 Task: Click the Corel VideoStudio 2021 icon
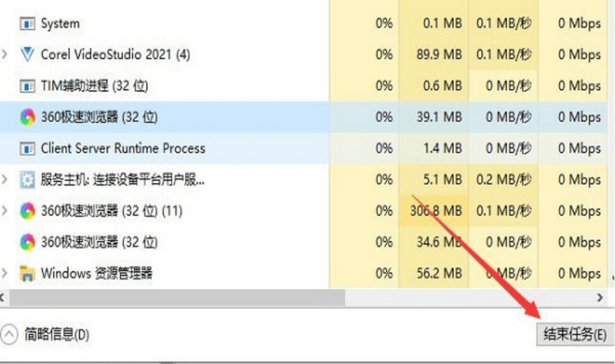pyautogui.click(x=27, y=55)
